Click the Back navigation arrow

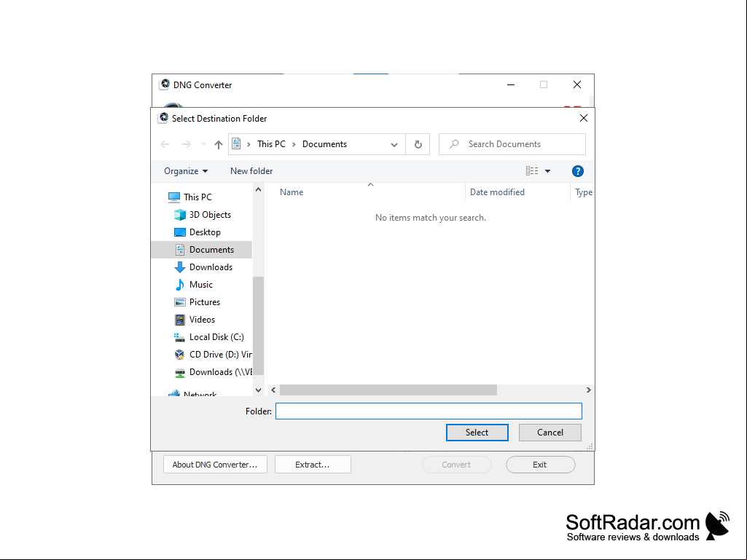[x=165, y=144]
